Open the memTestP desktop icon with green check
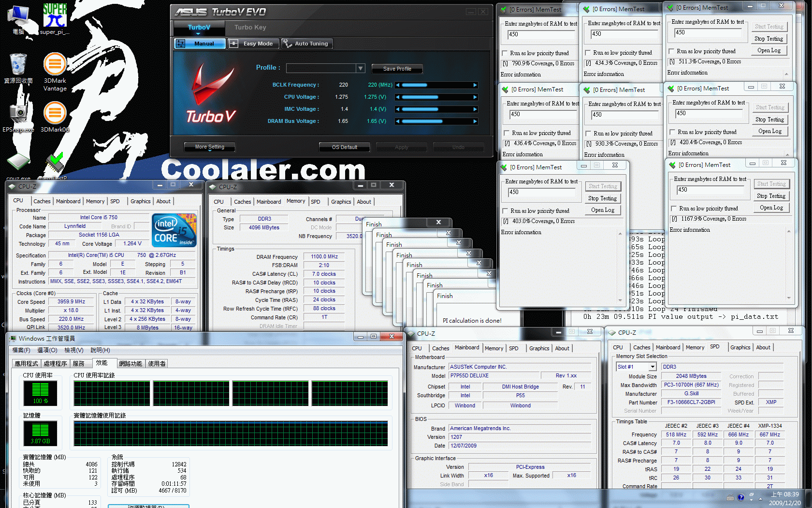 tap(55, 167)
